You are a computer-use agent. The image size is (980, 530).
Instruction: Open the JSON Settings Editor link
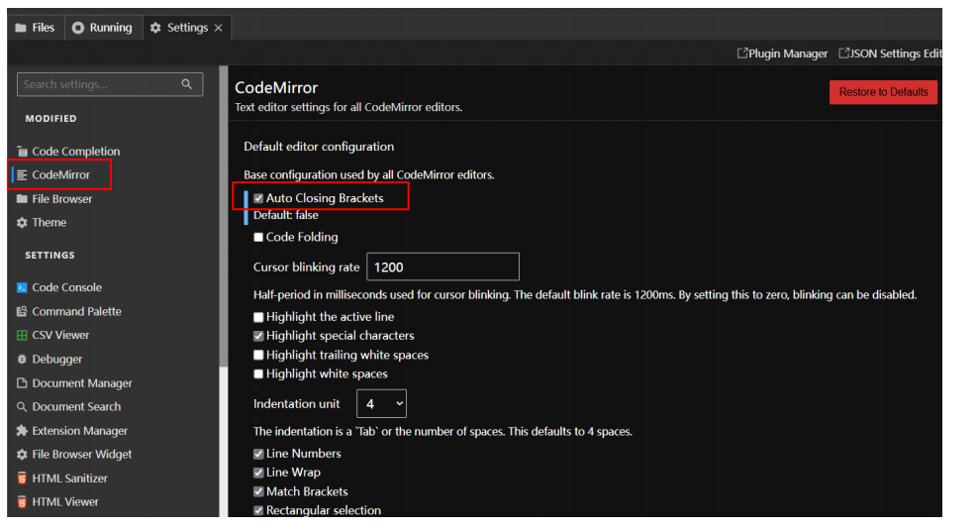click(890, 53)
